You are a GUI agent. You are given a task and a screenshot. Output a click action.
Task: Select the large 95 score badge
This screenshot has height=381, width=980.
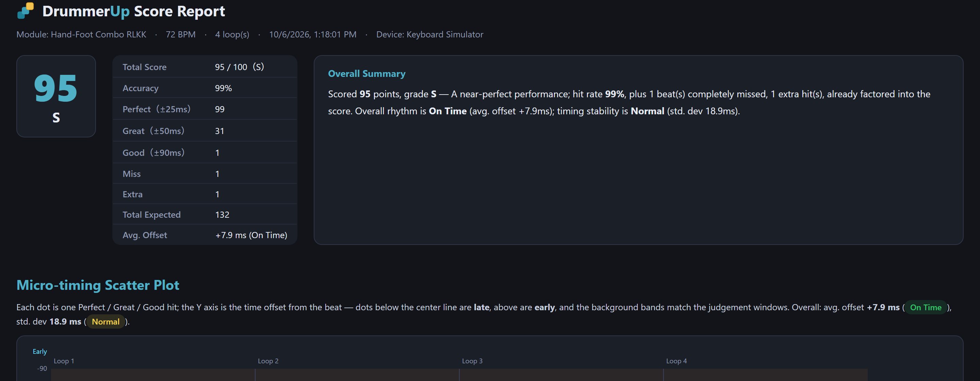pyautogui.click(x=56, y=96)
